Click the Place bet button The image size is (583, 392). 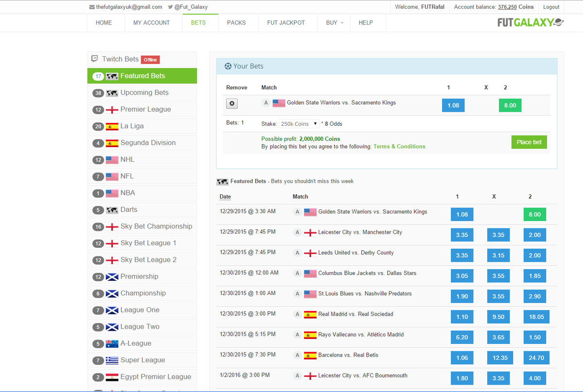pos(529,142)
